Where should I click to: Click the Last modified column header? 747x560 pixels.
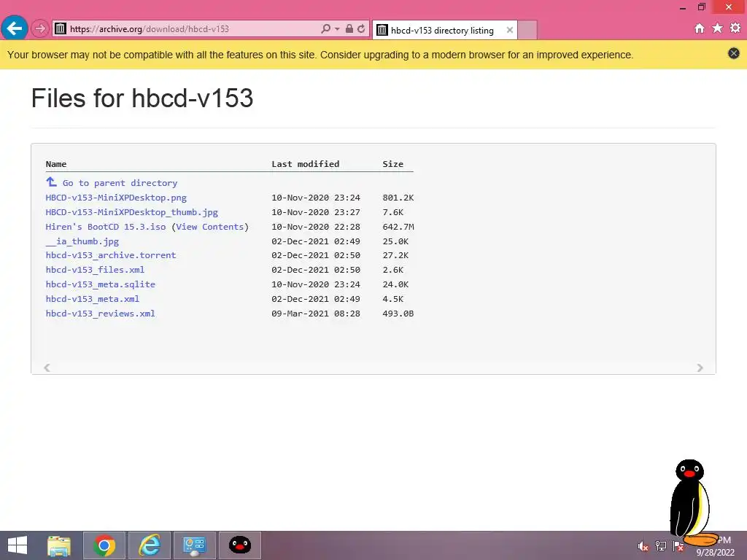(x=306, y=164)
